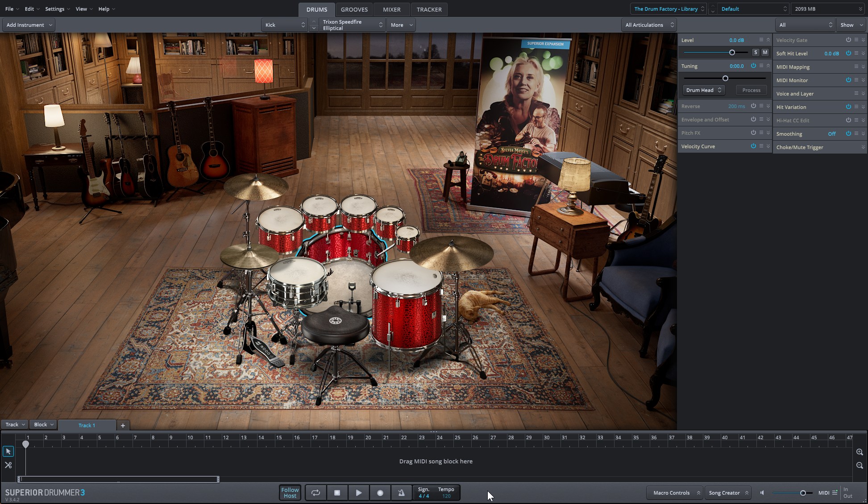Click the Level slider handle
Screen dimensions: 868x504
coord(732,53)
